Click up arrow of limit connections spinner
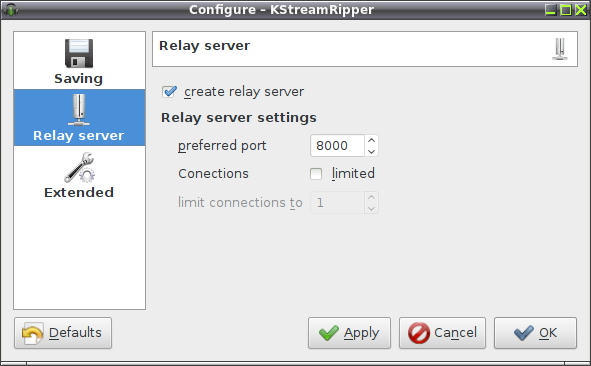 (371, 198)
